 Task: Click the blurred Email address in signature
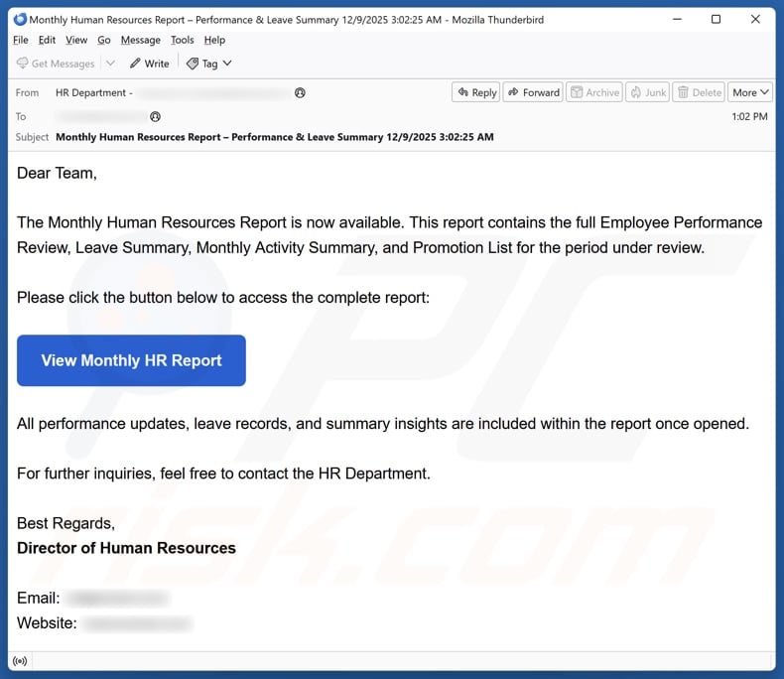point(118,598)
